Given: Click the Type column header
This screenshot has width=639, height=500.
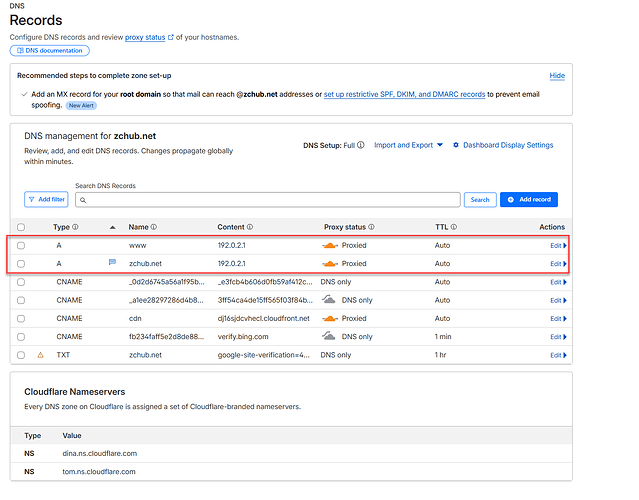Looking at the screenshot, I should point(61,227).
